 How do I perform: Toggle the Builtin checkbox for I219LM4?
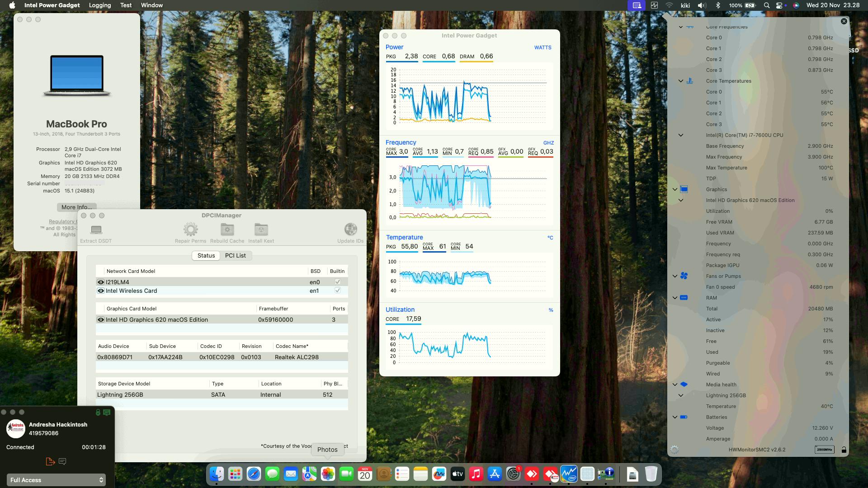point(337,282)
